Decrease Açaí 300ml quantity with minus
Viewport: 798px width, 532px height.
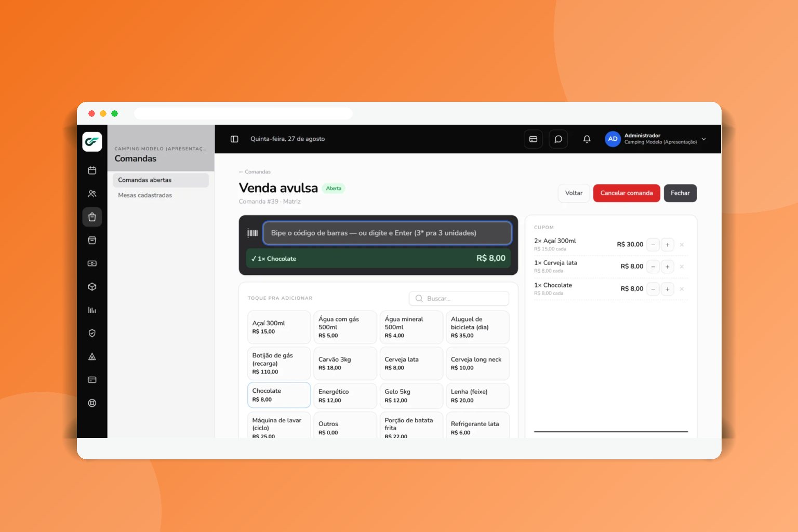click(653, 245)
